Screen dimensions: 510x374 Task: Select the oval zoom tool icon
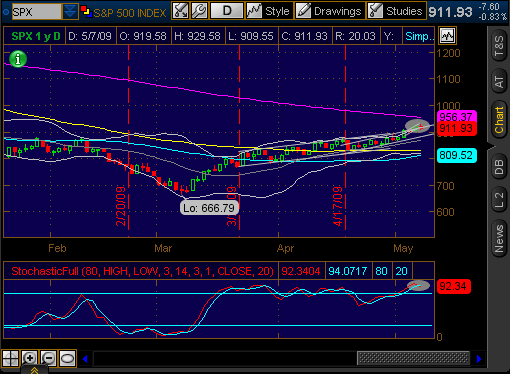(x=67, y=359)
